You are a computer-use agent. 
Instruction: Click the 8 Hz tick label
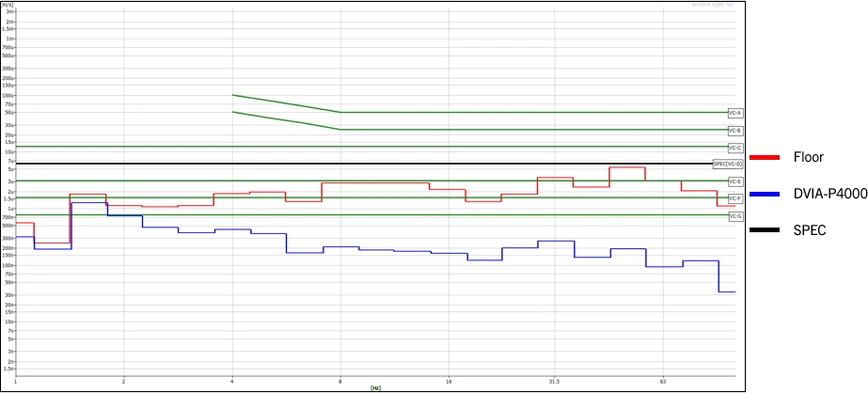pyautogui.click(x=340, y=382)
